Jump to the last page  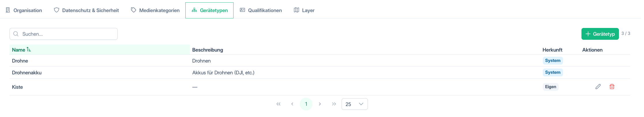point(334,104)
